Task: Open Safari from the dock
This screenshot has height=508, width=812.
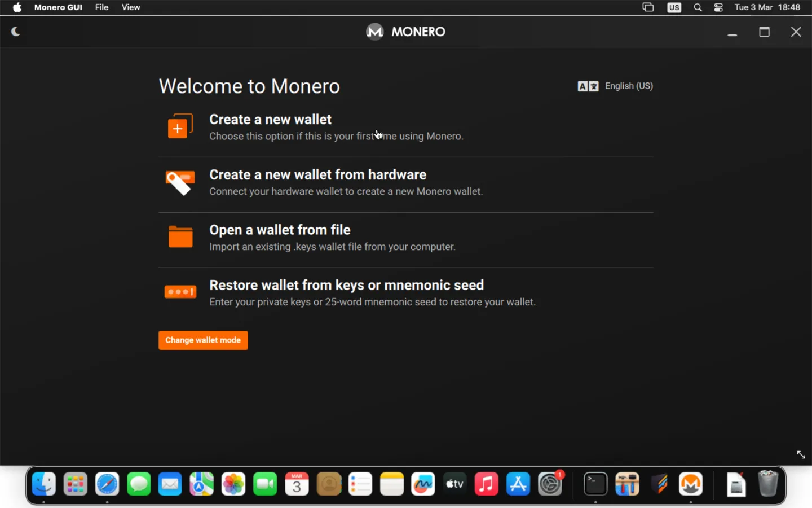Action: (107, 484)
